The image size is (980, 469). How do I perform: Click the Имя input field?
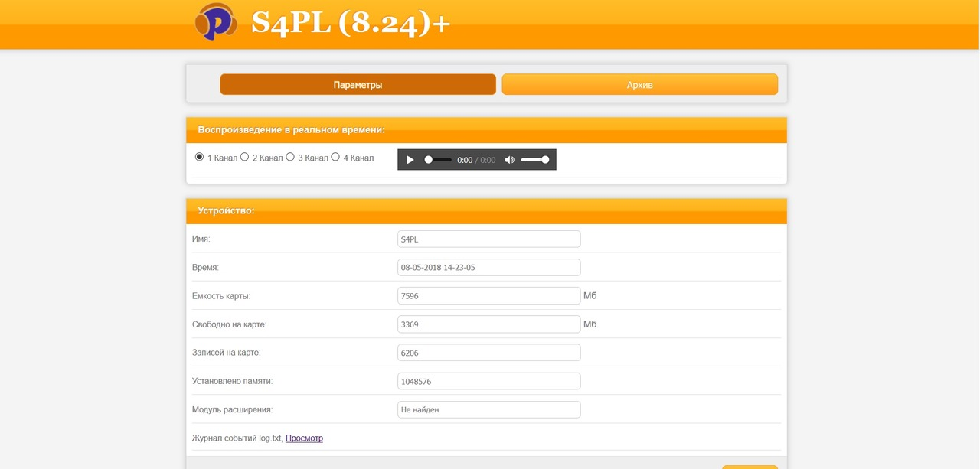[x=488, y=239]
